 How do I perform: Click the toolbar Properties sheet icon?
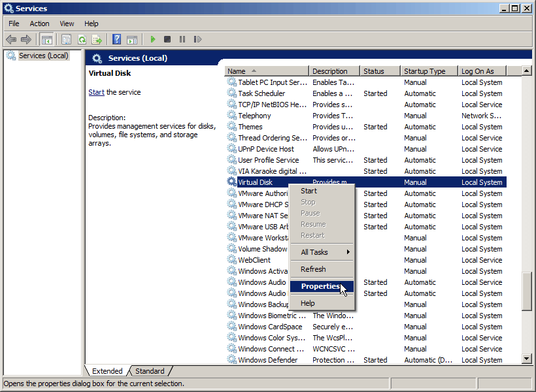(66, 39)
